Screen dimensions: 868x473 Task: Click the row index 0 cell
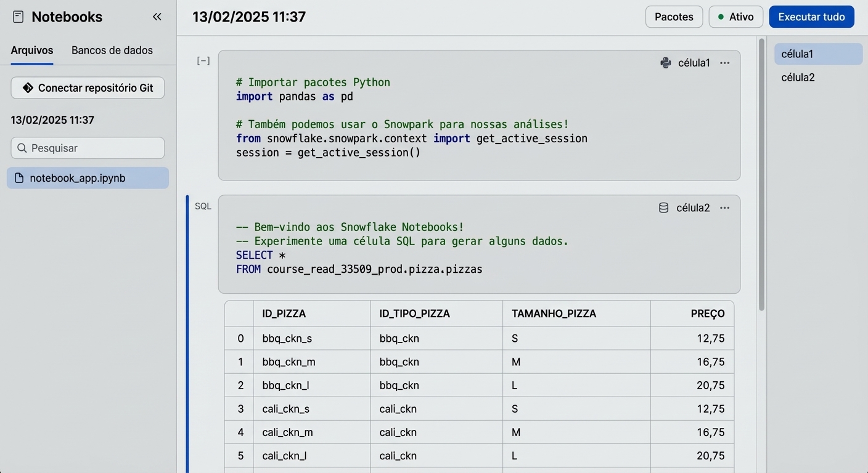(x=239, y=338)
